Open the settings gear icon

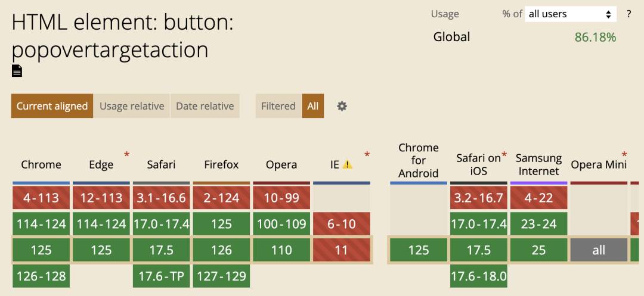tap(342, 106)
